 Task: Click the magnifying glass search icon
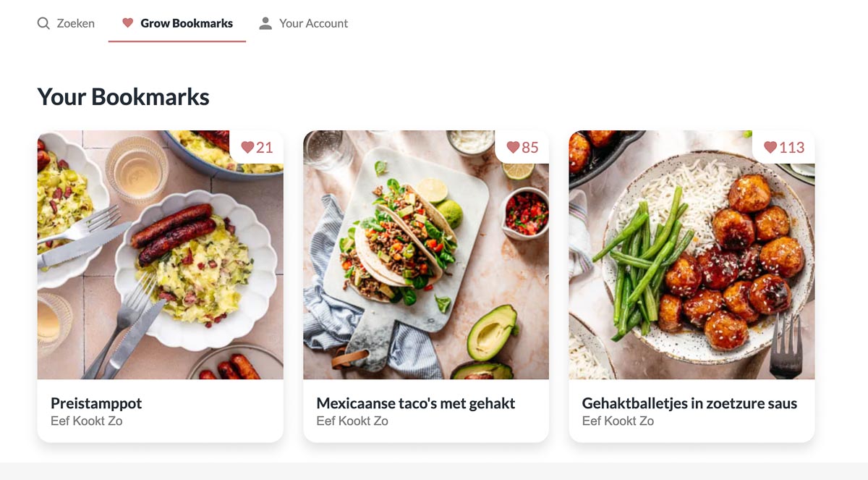pyautogui.click(x=43, y=23)
